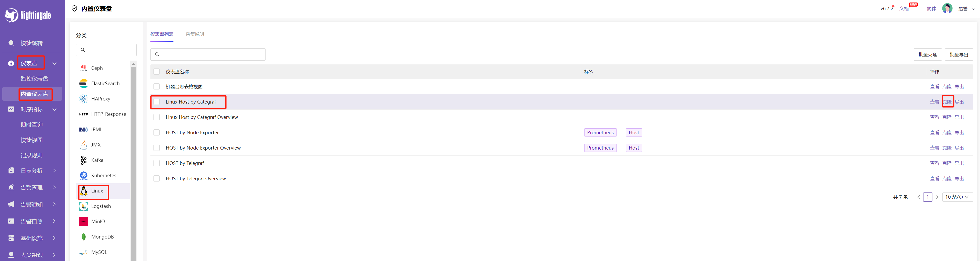
Task: Collapse the 仪表盘 sidebar menu chevron
Action: tap(54, 63)
